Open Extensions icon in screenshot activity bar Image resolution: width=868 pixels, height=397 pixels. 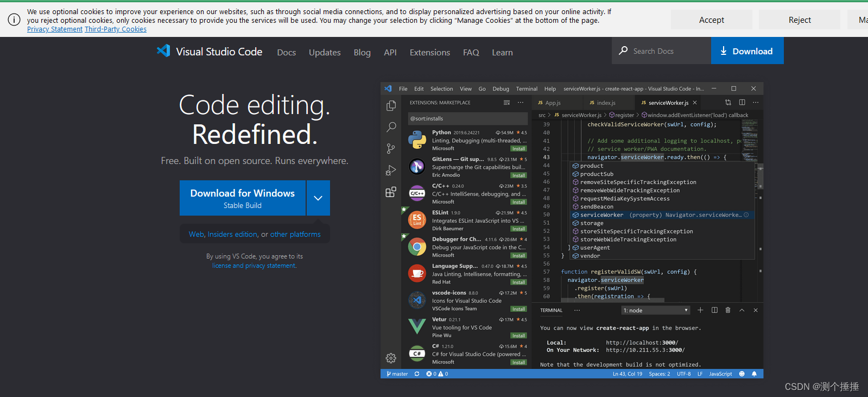coord(391,192)
